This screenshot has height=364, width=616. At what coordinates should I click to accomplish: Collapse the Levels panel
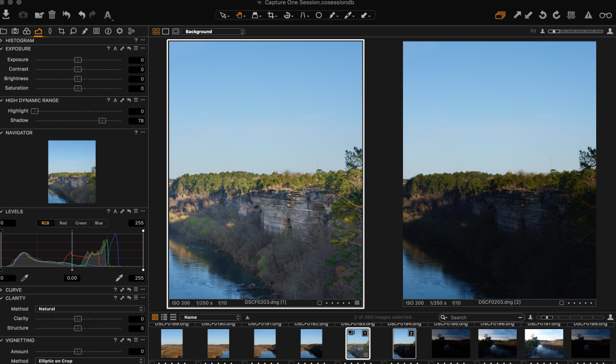pos(2,212)
